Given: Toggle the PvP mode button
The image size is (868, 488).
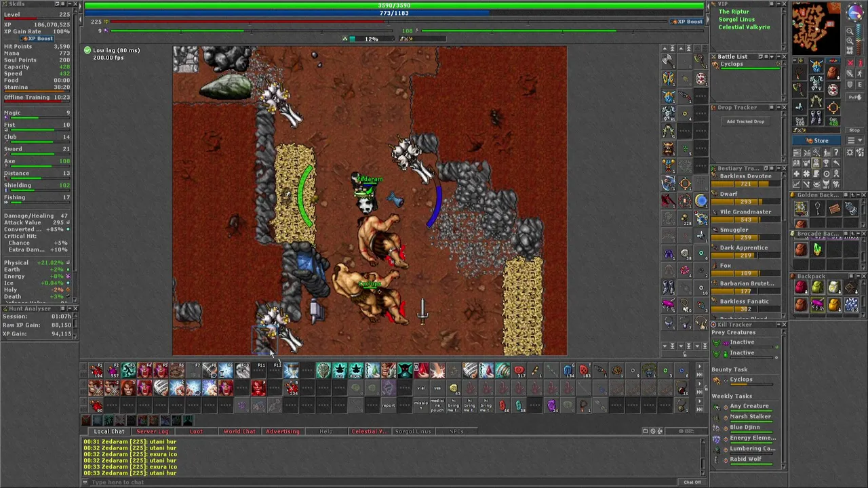Looking at the screenshot, I should click(855, 97).
